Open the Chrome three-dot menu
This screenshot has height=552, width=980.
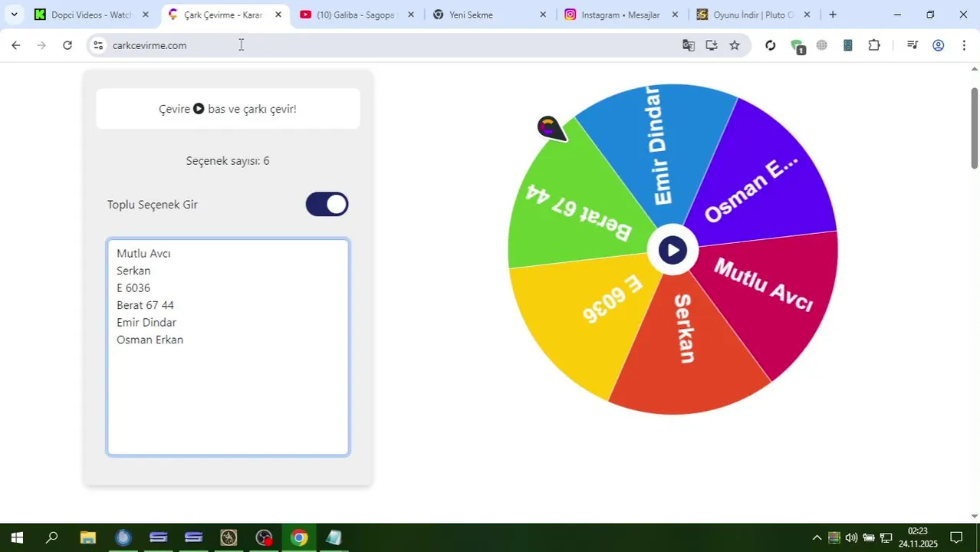(964, 45)
